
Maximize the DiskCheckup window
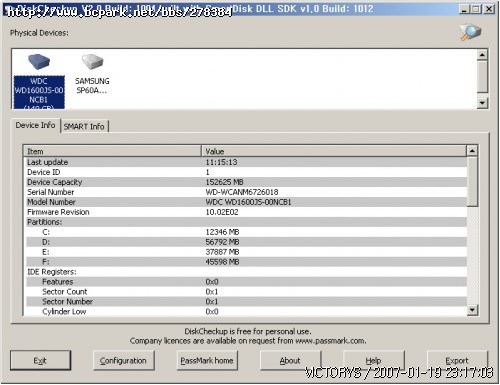pos(476,9)
